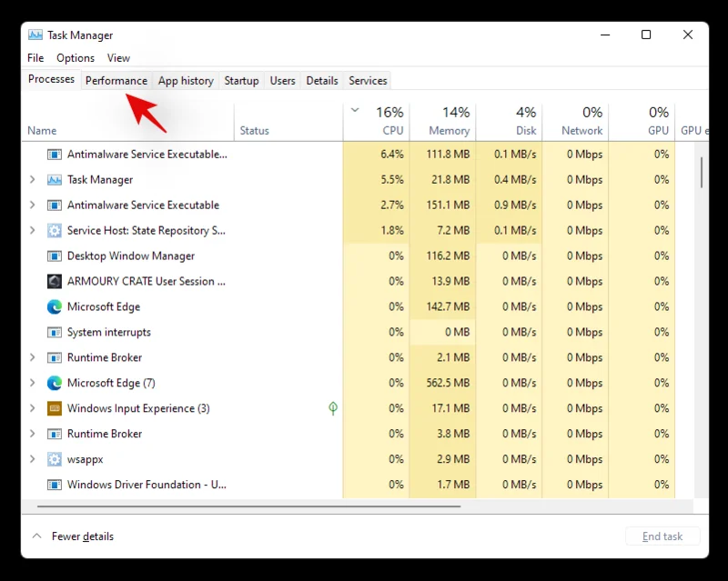Click the Service Host: State Repository gear icon
This screenshot has width=728, height=581.
(x=53, y=230)
